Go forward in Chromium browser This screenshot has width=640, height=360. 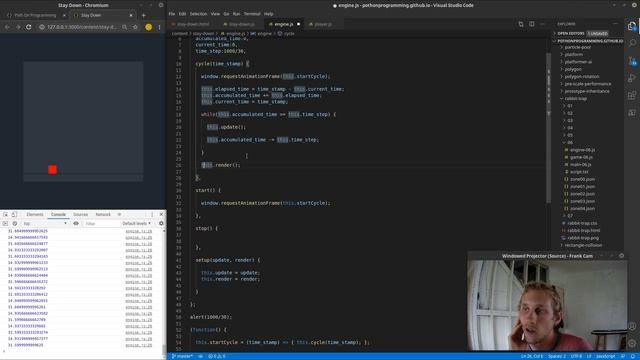coord(18,27)
